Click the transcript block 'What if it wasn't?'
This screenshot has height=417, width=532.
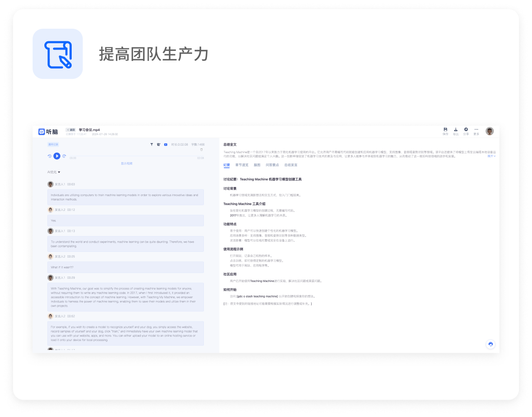point(126,267)
